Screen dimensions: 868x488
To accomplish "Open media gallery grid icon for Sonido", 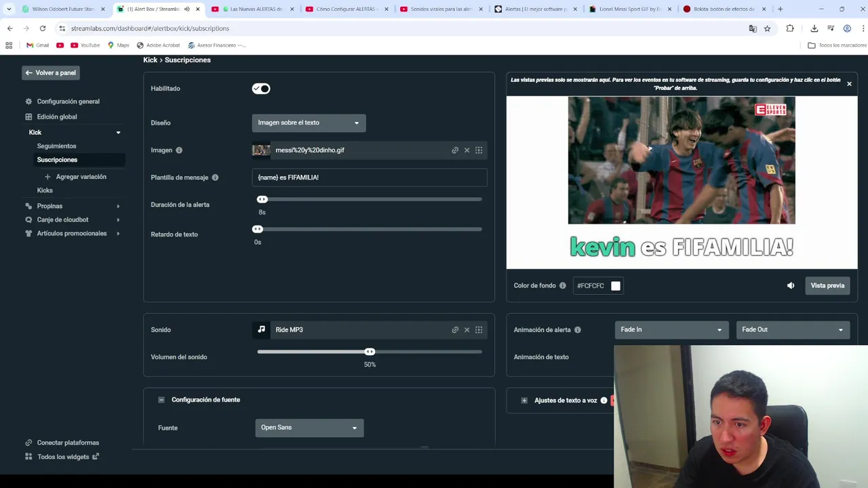I will 479,330.
